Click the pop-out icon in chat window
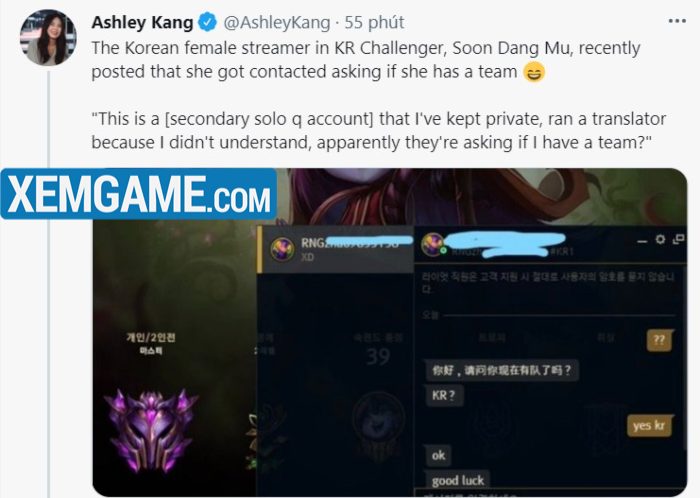 [678, 240]
